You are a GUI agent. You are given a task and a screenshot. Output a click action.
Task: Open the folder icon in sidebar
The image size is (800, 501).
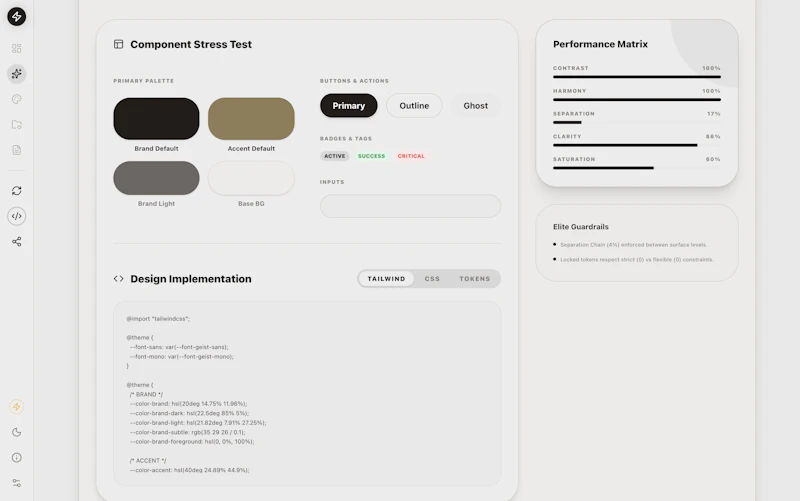pyautogui.click(x=17, y=124)
